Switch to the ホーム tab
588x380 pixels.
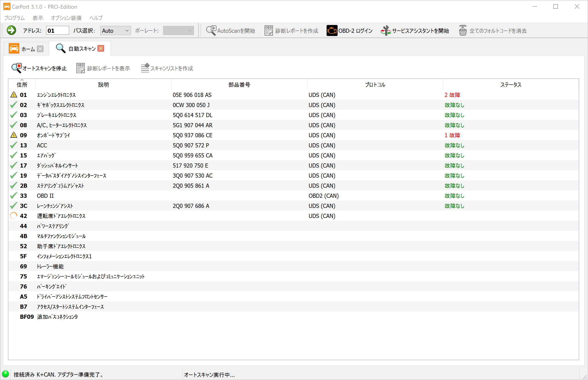[27, 49]
